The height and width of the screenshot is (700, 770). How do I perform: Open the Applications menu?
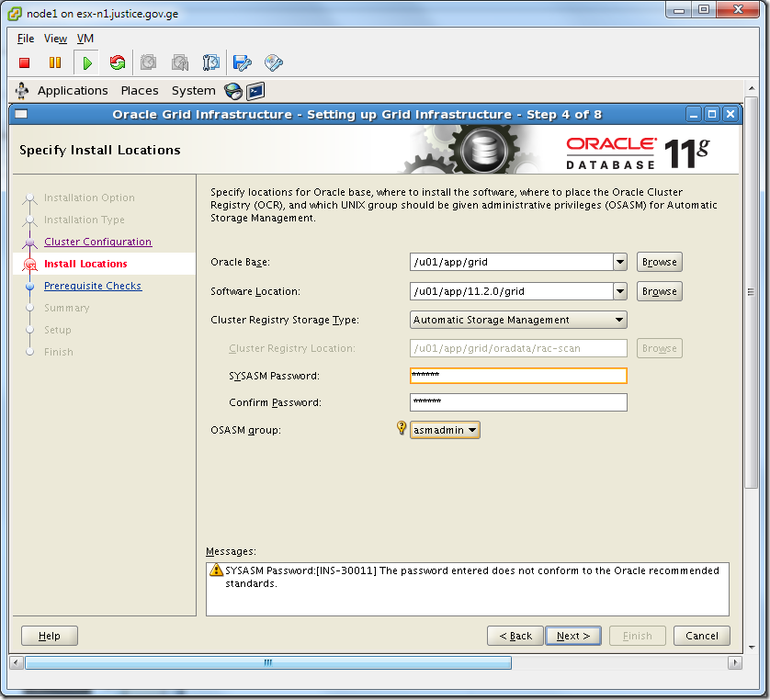73,90
